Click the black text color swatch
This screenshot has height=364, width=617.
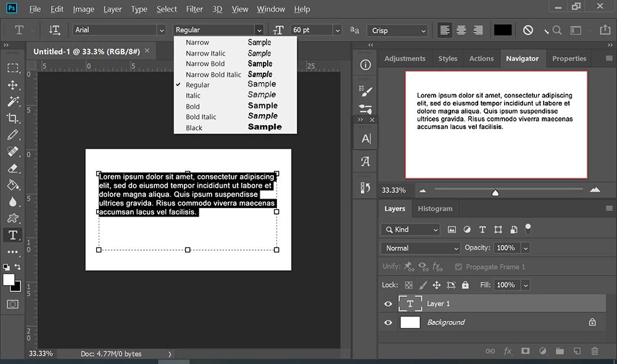coord(502,30)
